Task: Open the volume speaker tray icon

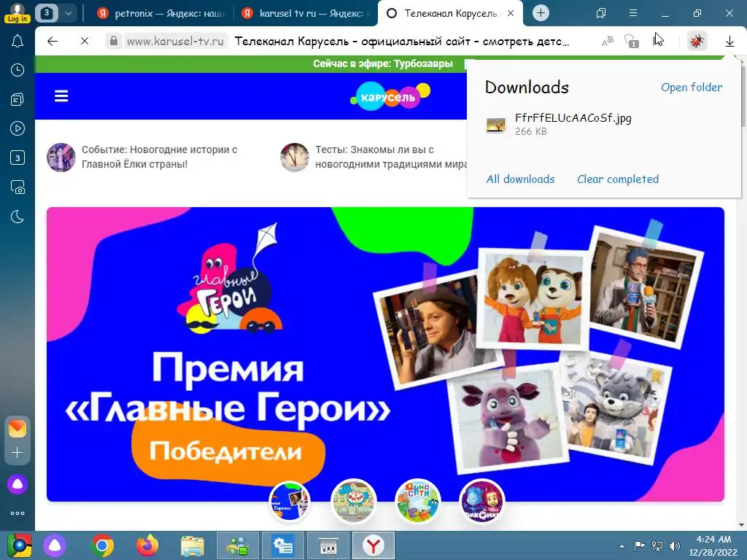Action: coord(675,545)
